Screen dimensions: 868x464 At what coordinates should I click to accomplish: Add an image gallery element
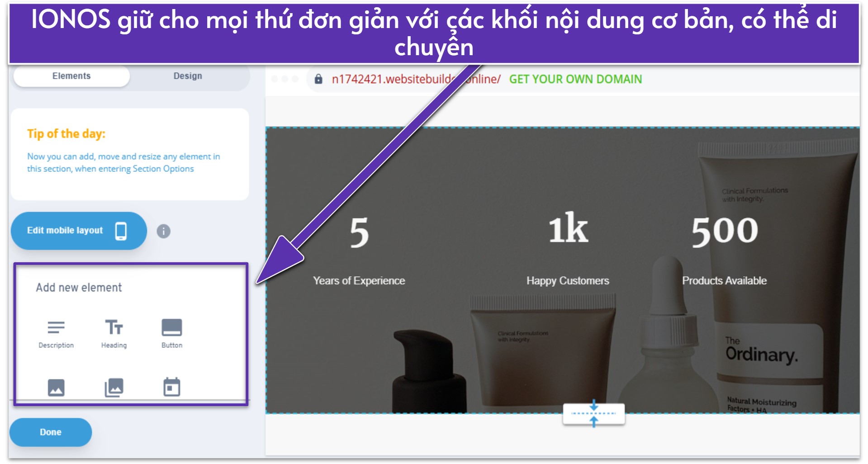pos(114,388)
